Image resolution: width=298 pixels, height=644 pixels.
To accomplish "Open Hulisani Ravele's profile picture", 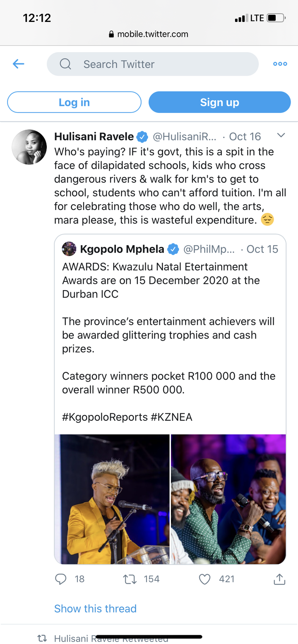I will [29, 147].
